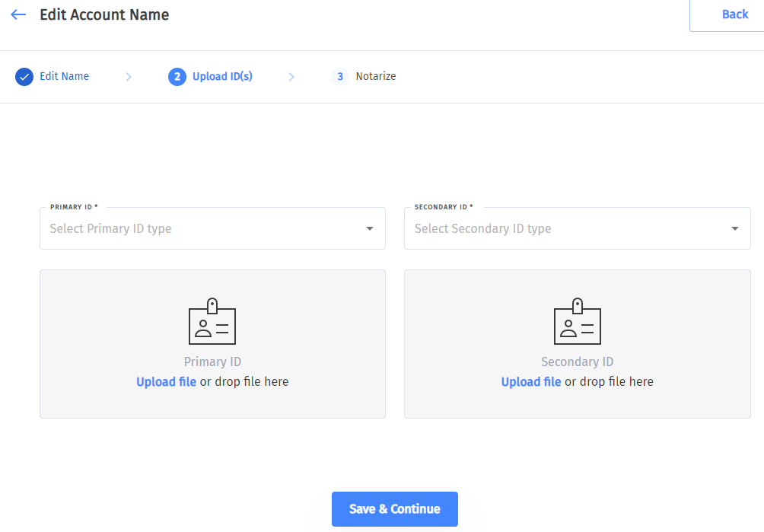The height and width of the screenshot is (532, 764).
Task: Go to the Edit Name step
Action: pyautogui.click(x=65, y=77)
